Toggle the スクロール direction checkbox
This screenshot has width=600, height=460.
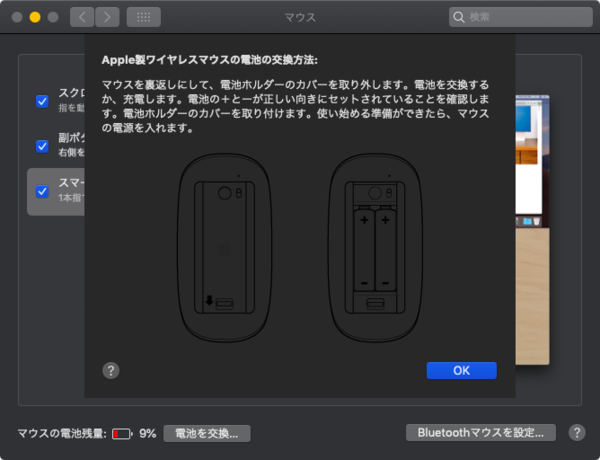pos(42,101)
